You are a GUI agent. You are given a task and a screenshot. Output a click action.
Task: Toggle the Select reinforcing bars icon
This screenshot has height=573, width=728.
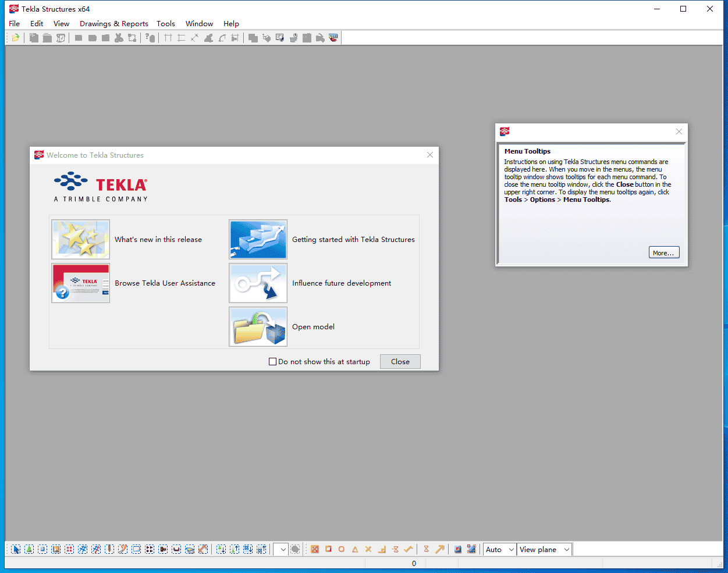click(x=176, y=549)
